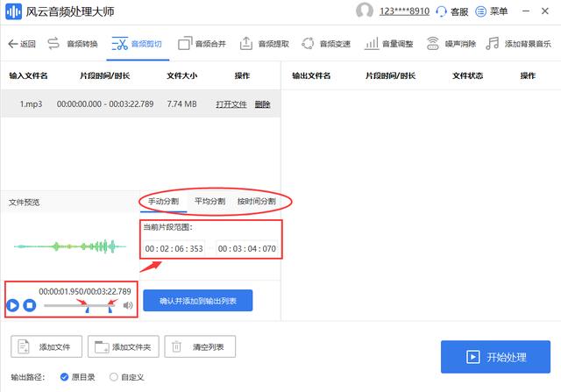Image resolution: width=561 pixels, height=392 pixels.
Task: Select the 音频剪切 audio cut tab
Action: 137,44
